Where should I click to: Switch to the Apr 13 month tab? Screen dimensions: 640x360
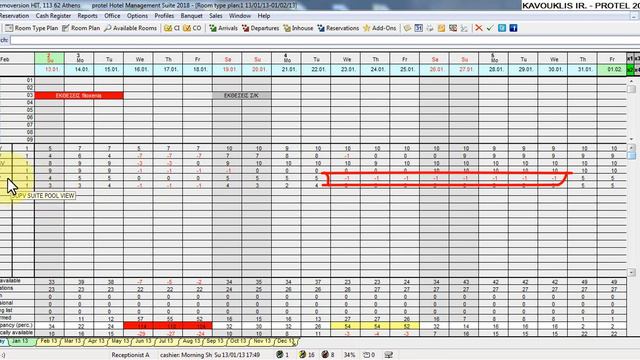[x=96, y=341]
